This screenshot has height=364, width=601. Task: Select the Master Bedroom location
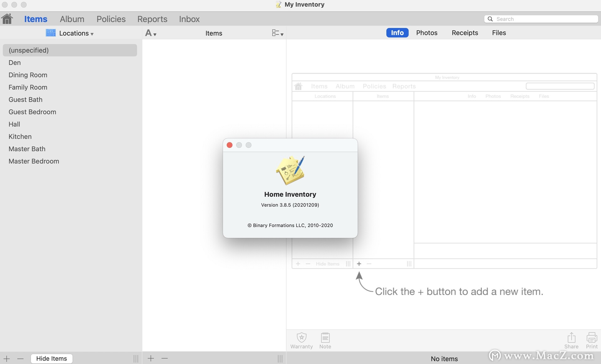pos(70,161)
